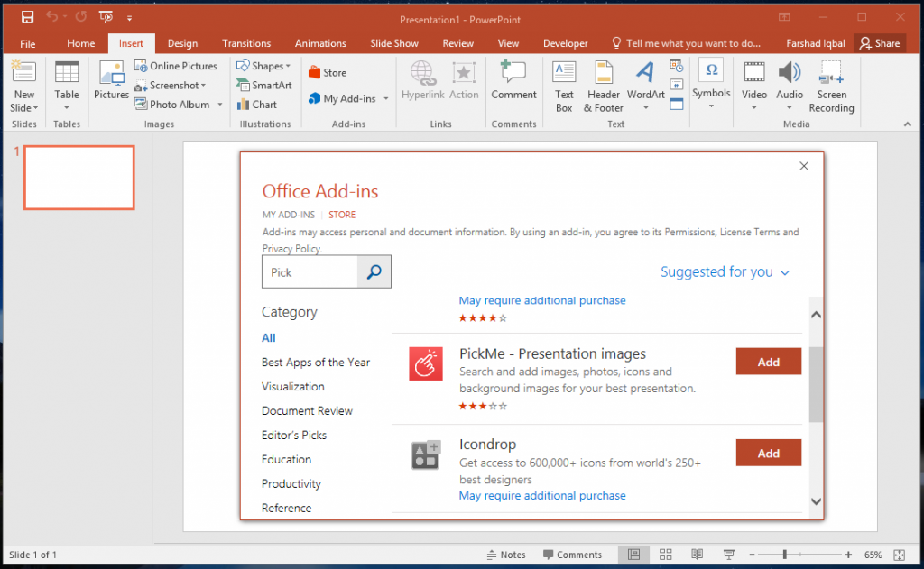Expand the Photo Album dropdown arrow
Viewport: 924px width, 569px height.
coord(220,105)
